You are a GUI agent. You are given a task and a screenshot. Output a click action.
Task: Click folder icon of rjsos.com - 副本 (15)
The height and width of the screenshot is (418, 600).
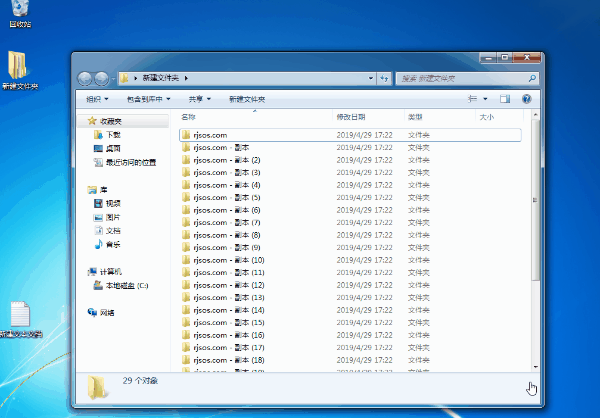coord(186,322)
